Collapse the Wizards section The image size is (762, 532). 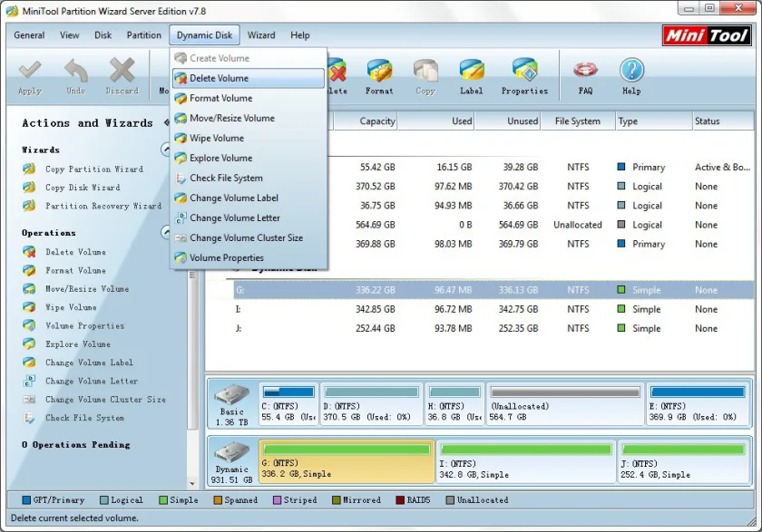coord(166,150)
